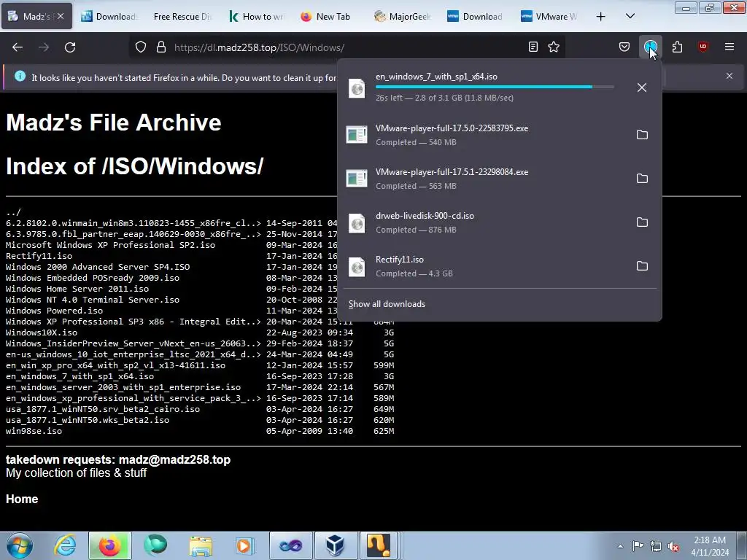The height and width of the screenshot is (560, 747).
Task: Open en_windows_server_2003_with_sp1_enterprise.iso
Action: (x=123, y=387)
